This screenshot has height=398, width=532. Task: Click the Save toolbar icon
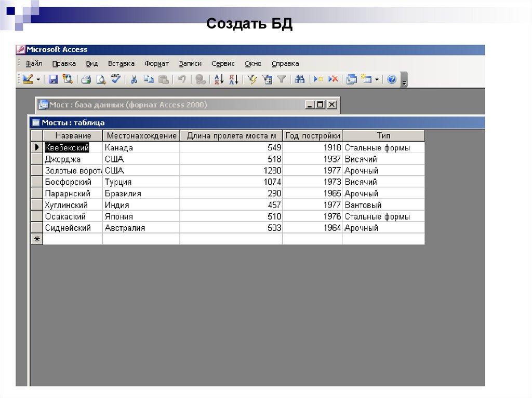pyautogui.click(x=53, y=79)
